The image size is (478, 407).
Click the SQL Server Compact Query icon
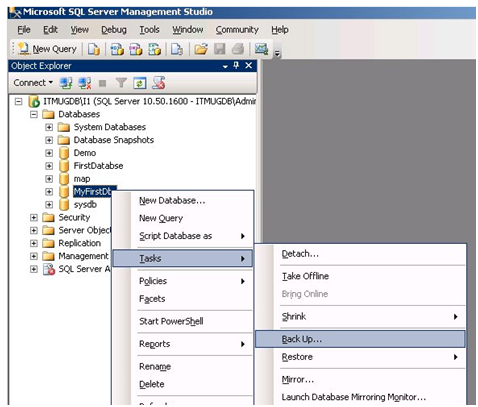point(177,49)
